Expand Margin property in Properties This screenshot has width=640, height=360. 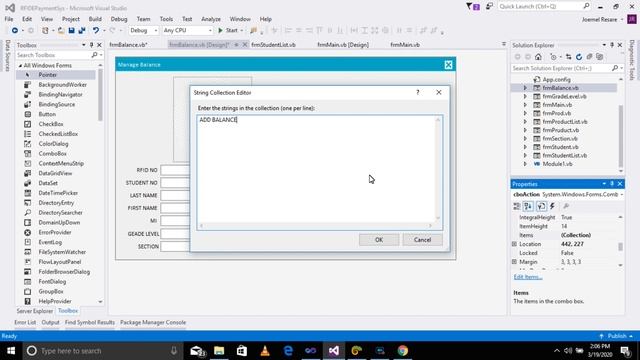pos(514,262)
